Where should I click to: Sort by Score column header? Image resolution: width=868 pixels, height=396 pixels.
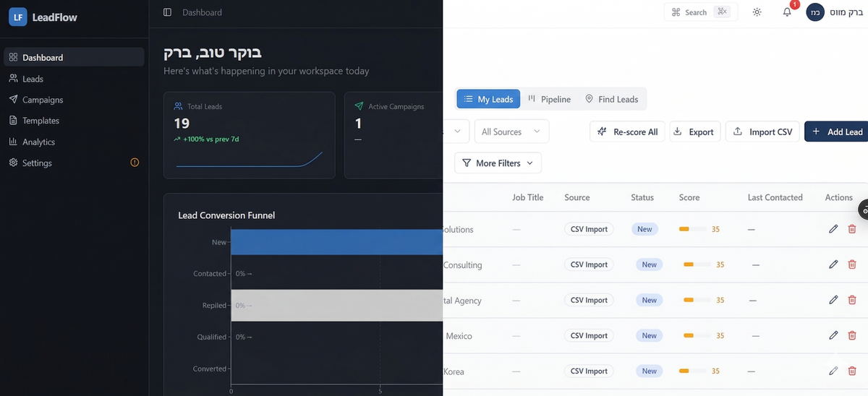pos(689,197)
